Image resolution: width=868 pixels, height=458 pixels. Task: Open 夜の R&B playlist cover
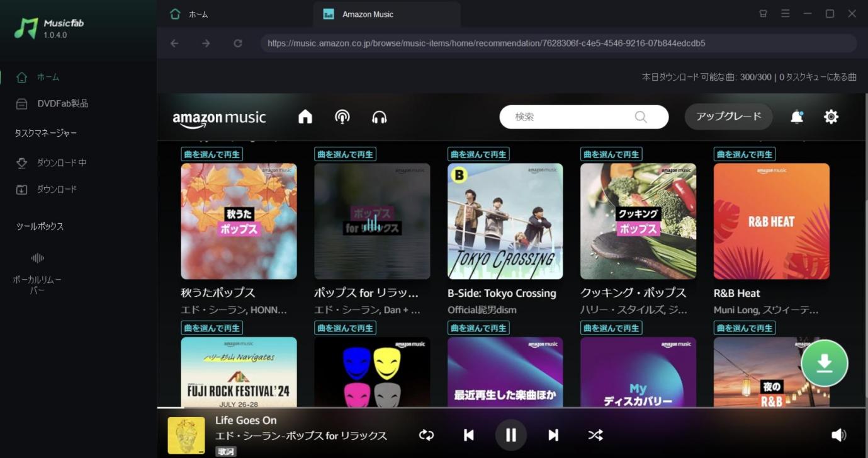click(772, 372)
